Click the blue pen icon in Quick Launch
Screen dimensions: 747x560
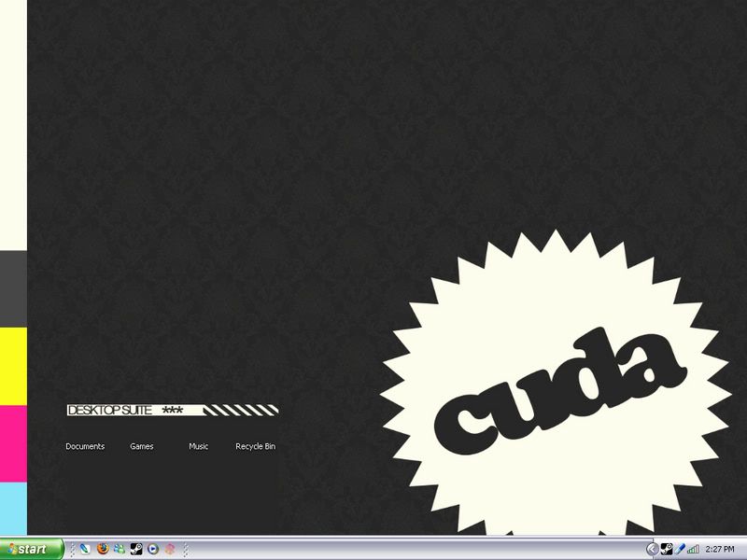(85, 549)
